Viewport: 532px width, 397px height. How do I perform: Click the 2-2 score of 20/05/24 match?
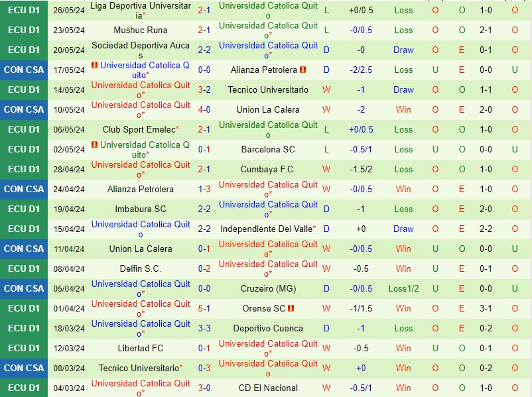click(204, 50)
